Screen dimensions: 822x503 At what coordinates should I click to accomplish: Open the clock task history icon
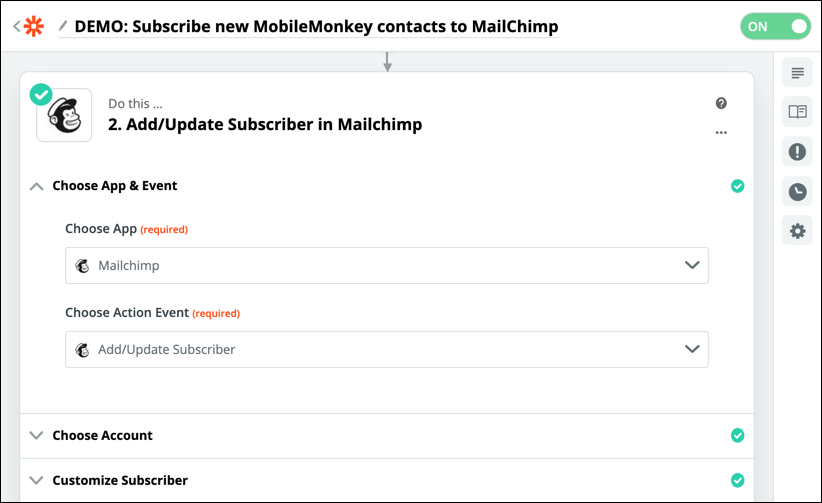[797, 191]
